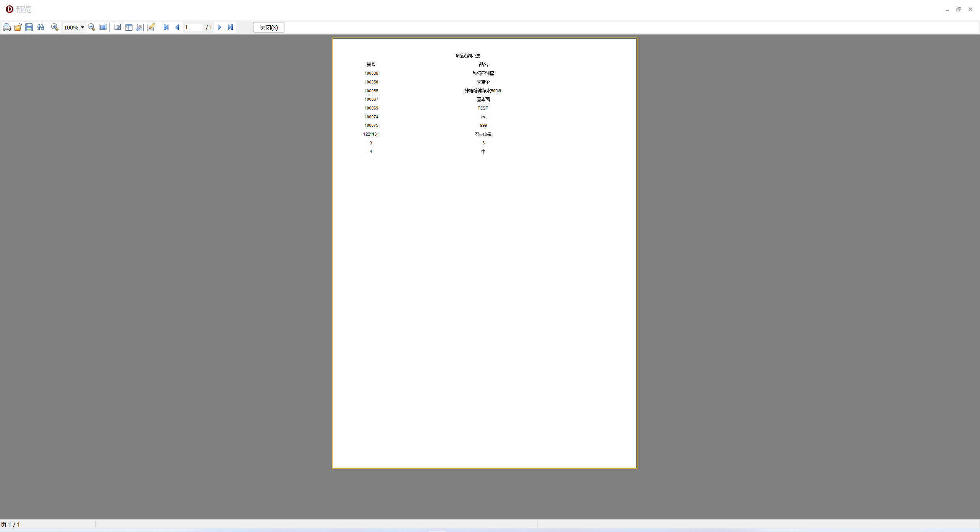Go to the first page

(x=166, y=27)
